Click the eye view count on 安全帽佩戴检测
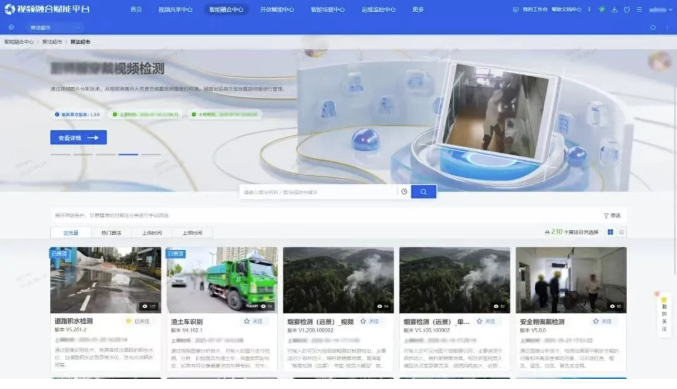Image resolution: width=677 pixels, height=389 pixels. [x=615, y=306]
